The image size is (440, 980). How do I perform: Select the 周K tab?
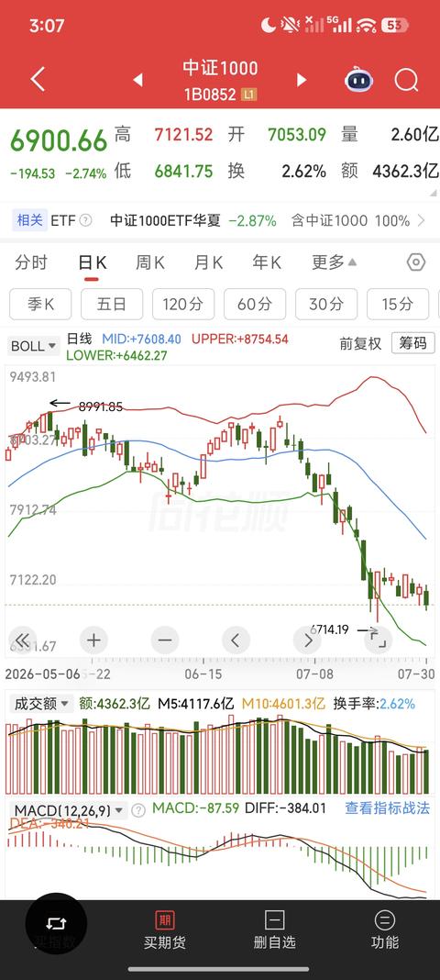[x=149, y=262]
